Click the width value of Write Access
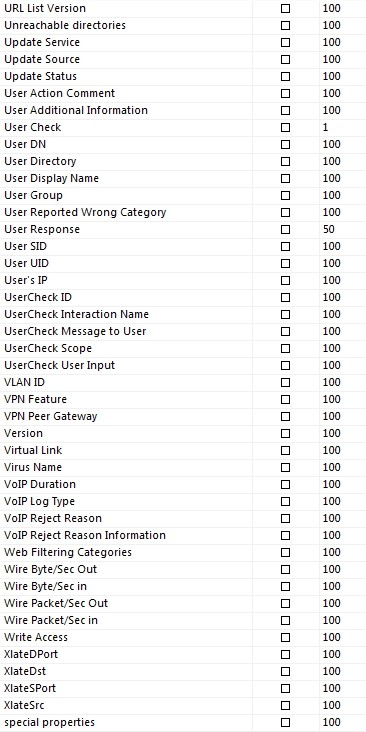366x732 pixels. click(x=331, y=637)
